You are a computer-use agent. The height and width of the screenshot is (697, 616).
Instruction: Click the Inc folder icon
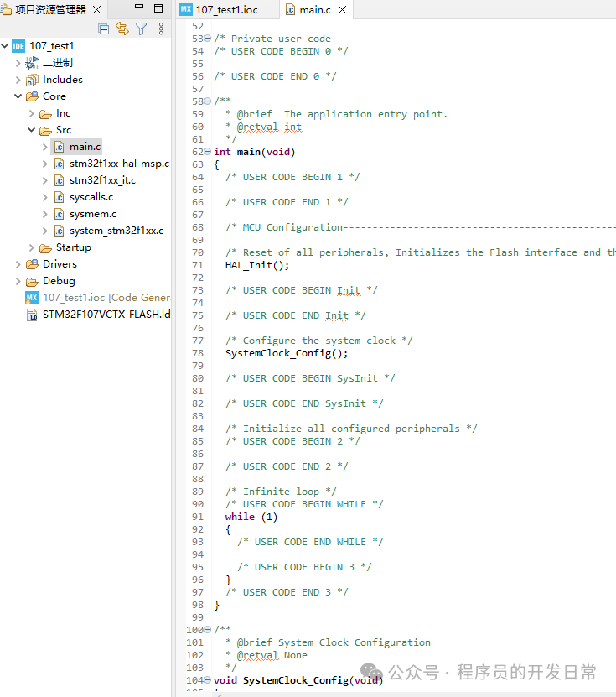[x=45, y=114]
